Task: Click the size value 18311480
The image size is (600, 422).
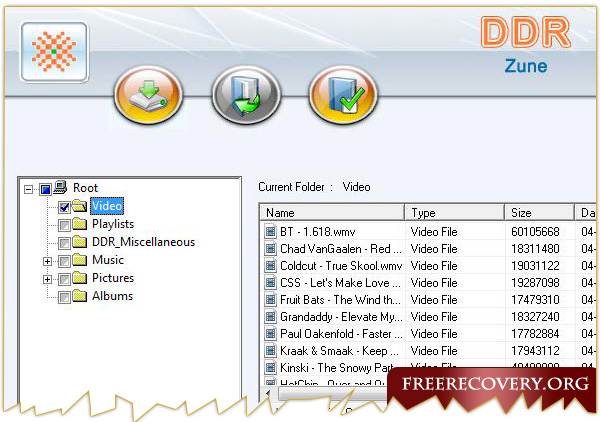Action: (x=535, y=249)
